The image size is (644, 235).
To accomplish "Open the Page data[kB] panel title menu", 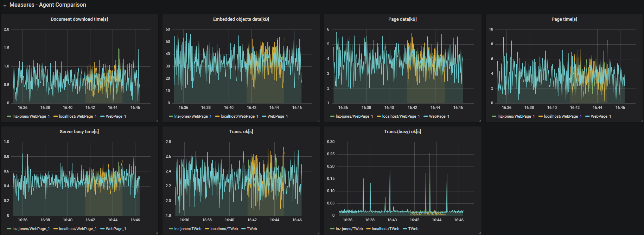I will [x=402, y=19].
